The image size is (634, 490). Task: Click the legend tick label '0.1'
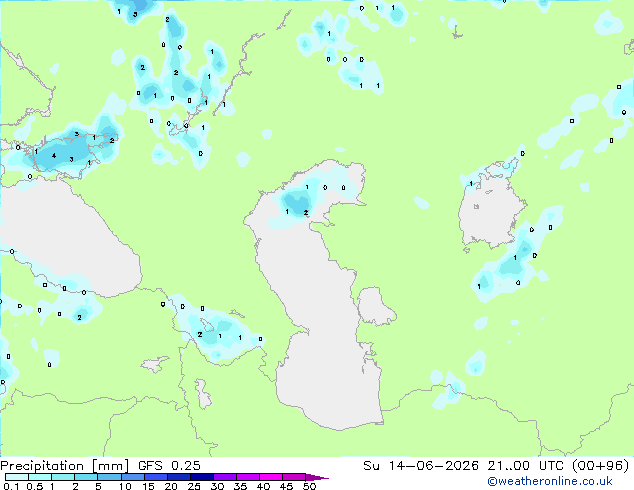point(12,486)
